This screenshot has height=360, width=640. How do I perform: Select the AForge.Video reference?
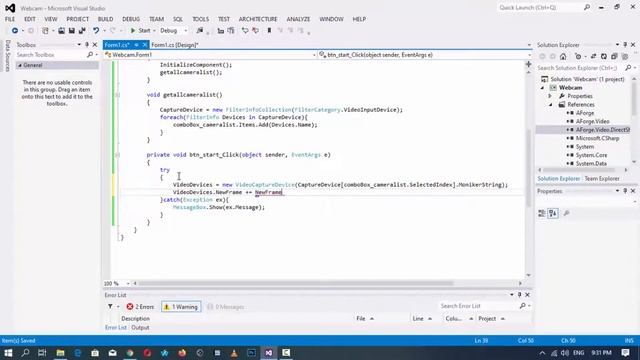coord(592,121)
